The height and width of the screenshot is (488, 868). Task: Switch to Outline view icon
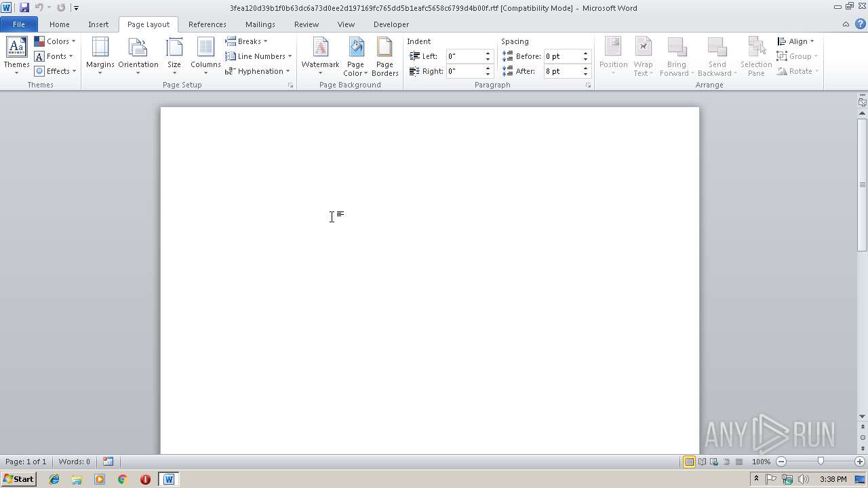(x=726, y=462)
